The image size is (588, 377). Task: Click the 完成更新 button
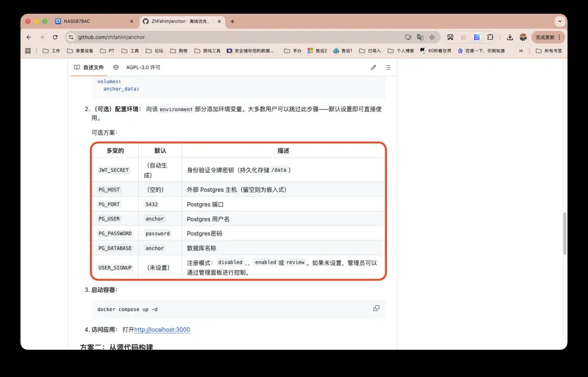[545, 37]
